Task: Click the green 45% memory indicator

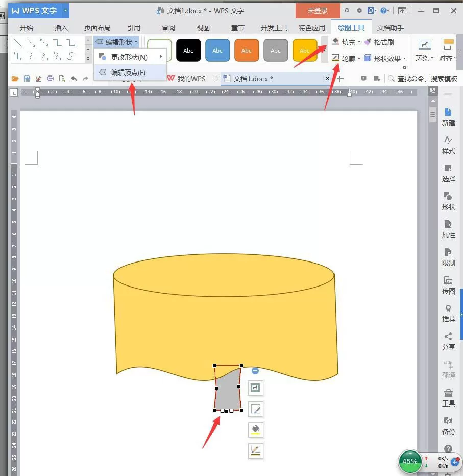Action: [x=410, y=461]
